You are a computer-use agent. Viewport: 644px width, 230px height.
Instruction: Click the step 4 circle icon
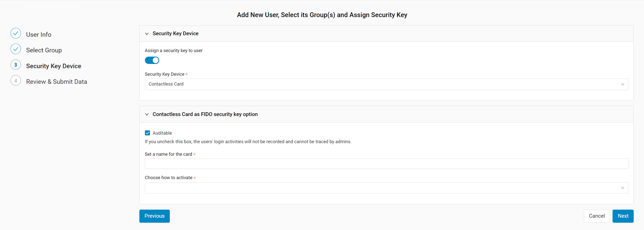(16, 81)
